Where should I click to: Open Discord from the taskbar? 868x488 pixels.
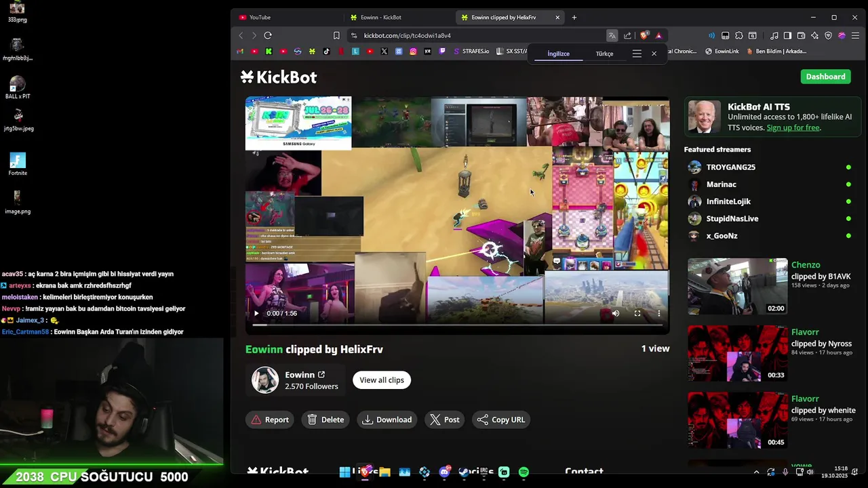coord(444,472)
